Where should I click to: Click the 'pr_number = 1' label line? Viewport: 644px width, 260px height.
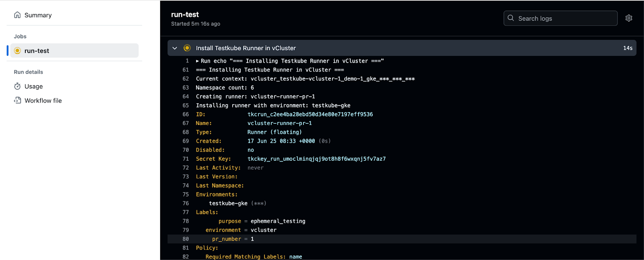click(233, 239)
